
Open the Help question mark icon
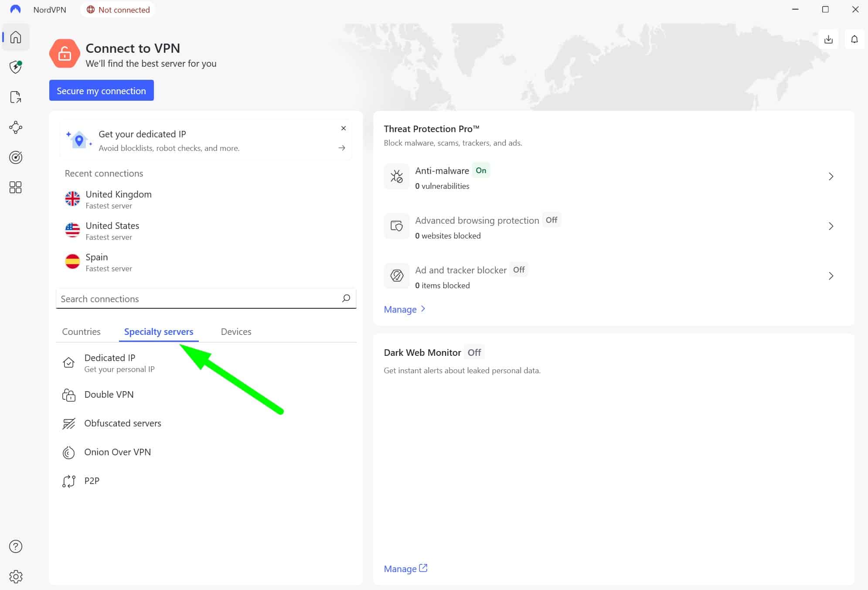[x=16, y=546]
